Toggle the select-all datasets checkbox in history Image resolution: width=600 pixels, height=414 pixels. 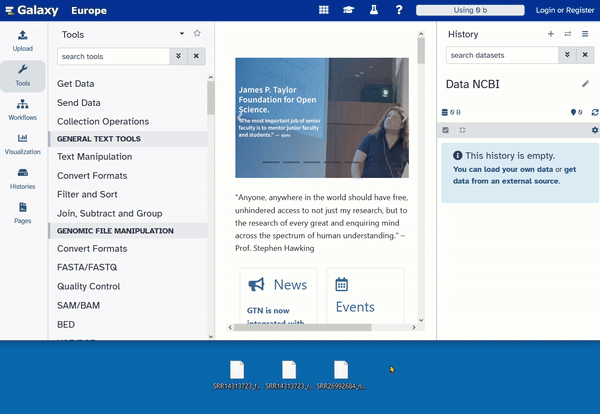[445, 130]
